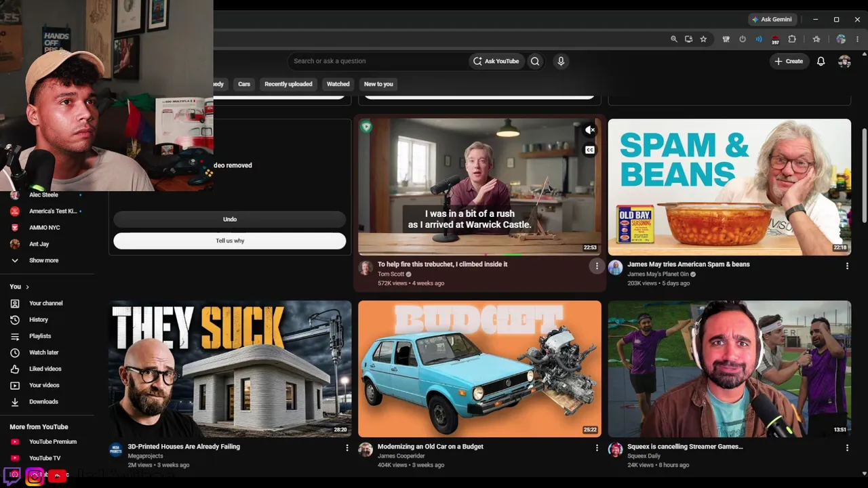Open Chrome three-dot menu
Screen dimensions: 868x488
857,39
